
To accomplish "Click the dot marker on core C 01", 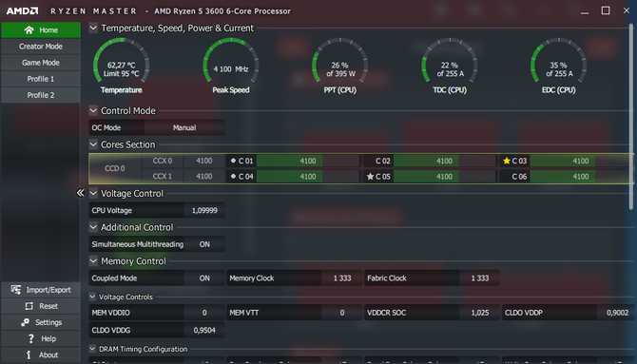I will coord(233,161).
